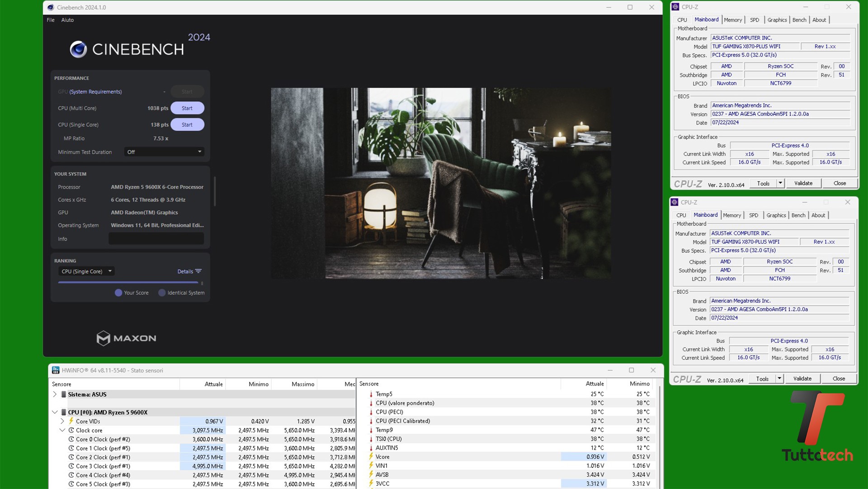Click the Validate button in CPU-Z bottom window
Screen dimensions: 868x489
[803, 378]
